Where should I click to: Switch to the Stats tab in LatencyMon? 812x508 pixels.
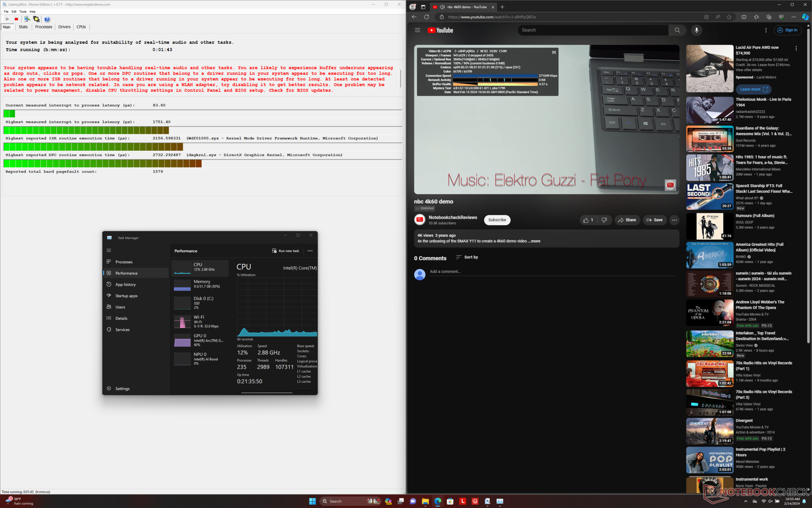coord(23,27)
